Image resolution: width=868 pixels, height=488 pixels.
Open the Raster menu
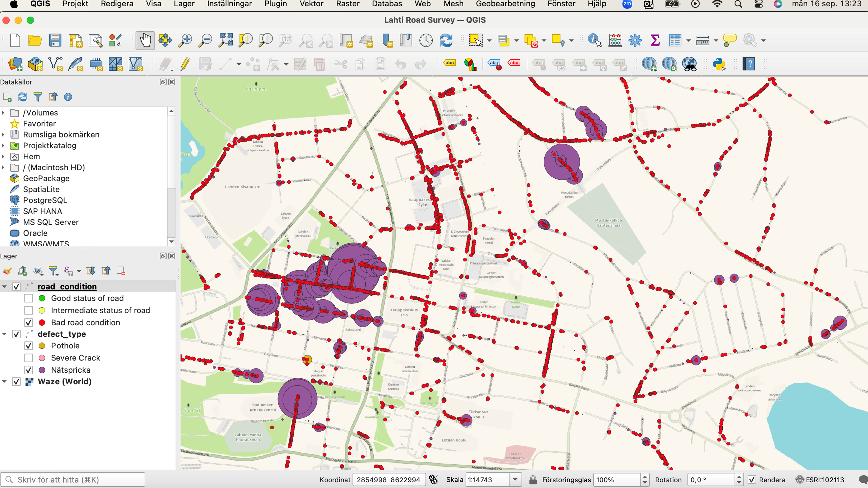coord(348,4)
